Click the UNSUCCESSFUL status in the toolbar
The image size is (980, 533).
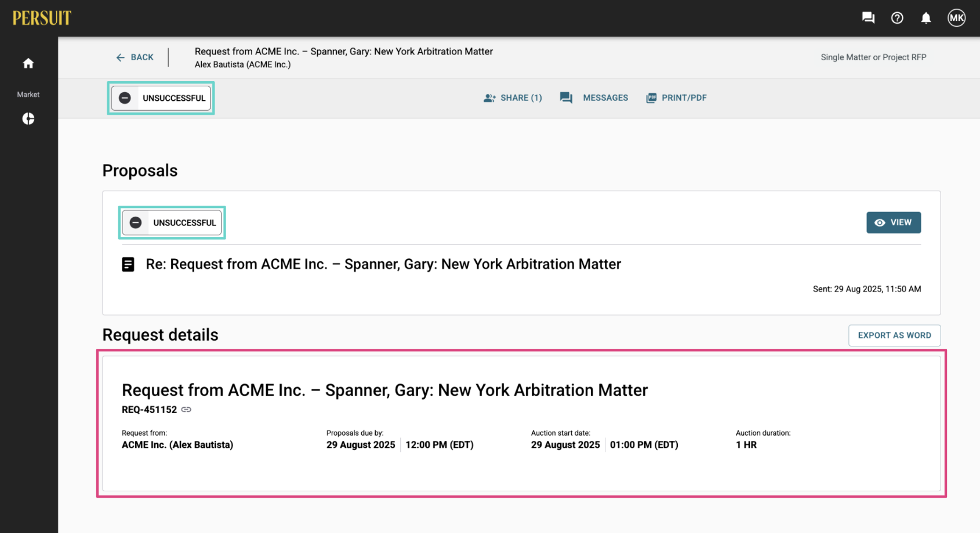(x=161, y=98)
